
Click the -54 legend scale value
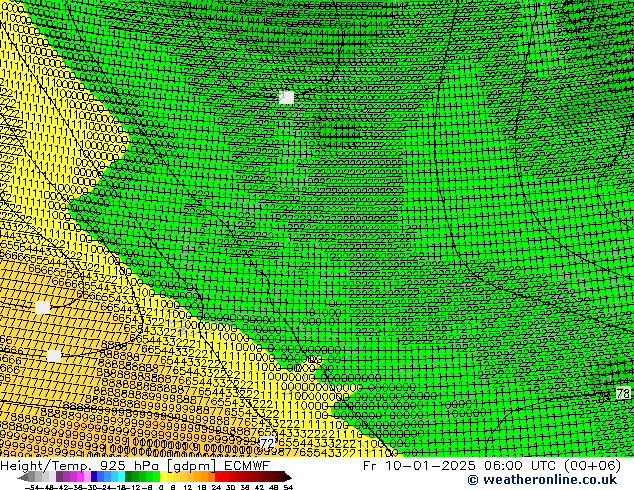point(33,487)
